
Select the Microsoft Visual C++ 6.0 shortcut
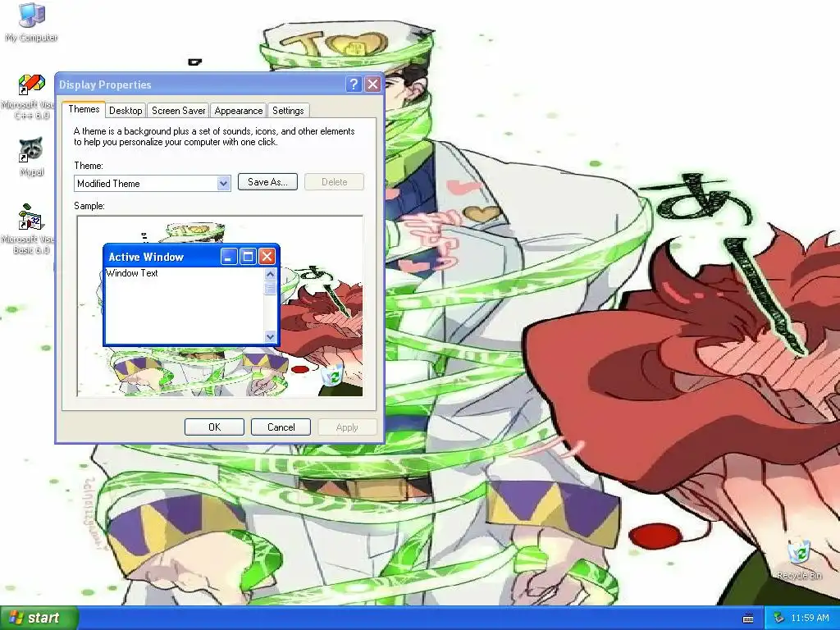(31, 98)
